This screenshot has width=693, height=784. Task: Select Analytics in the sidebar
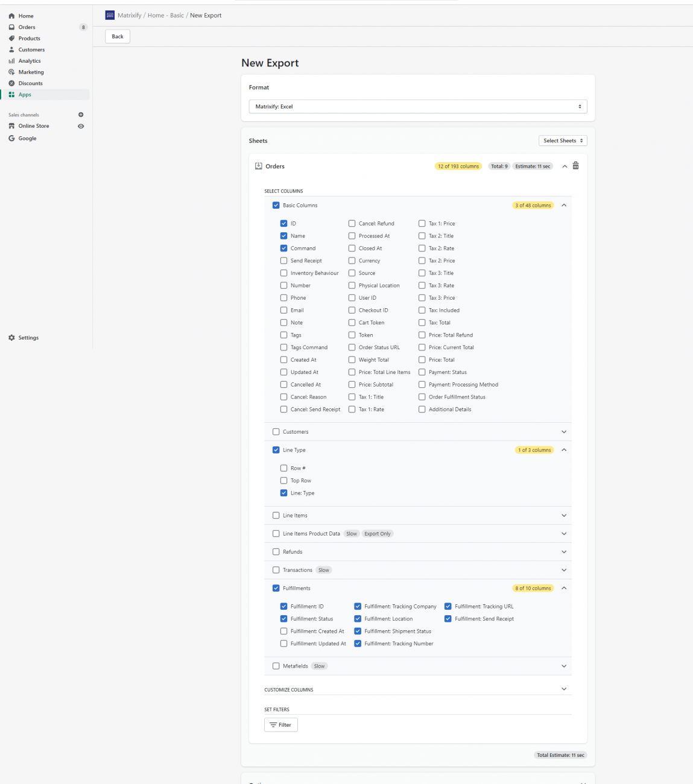29,60
